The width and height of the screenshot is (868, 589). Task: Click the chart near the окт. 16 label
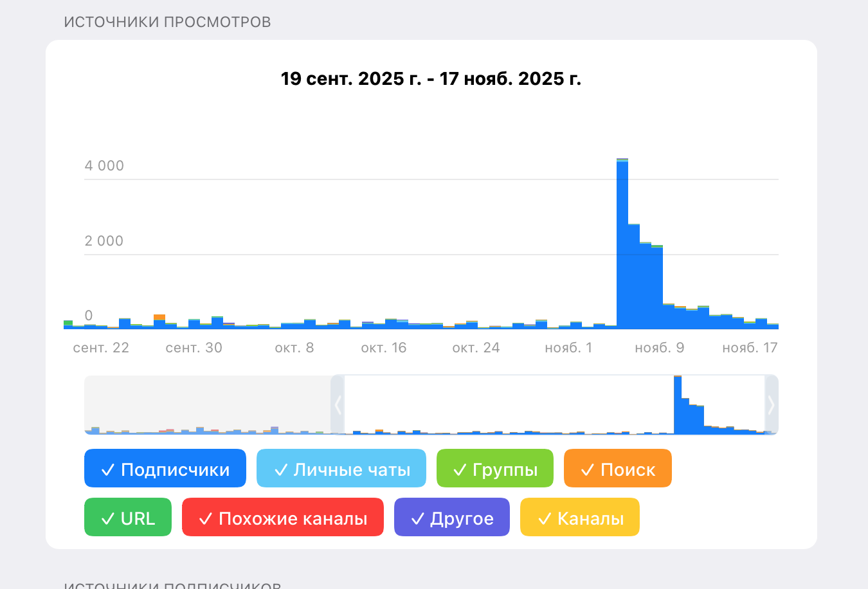click(x=384, y=325)
